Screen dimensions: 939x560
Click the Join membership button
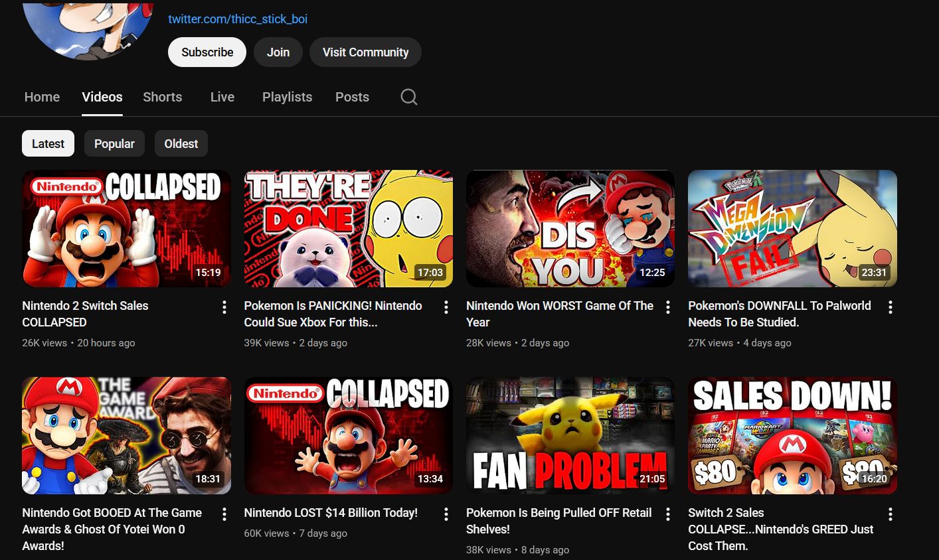[x=278, y=52]
